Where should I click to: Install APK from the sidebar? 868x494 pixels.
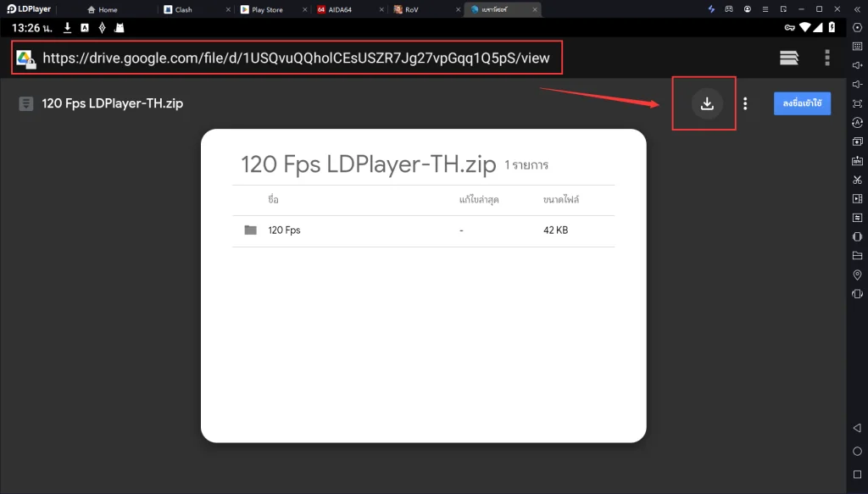coord(858,160)
